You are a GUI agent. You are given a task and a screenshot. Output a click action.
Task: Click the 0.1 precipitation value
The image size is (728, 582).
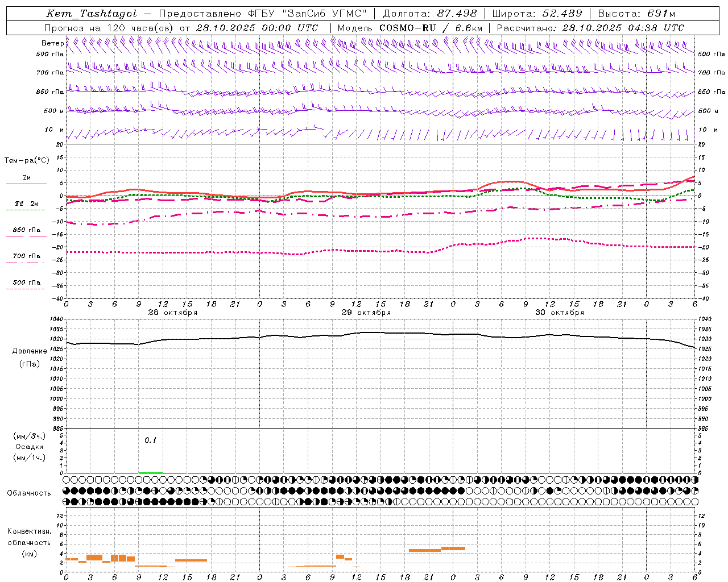pyautogui.click(x=150, y=440)
